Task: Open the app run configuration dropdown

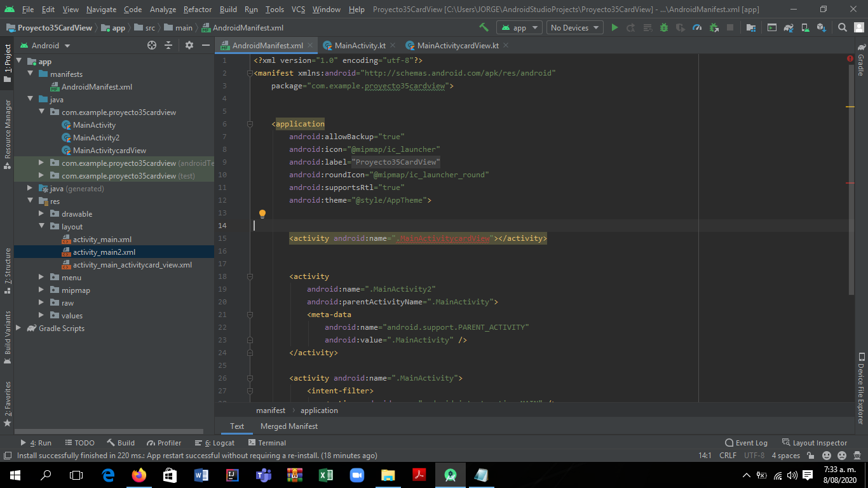Action: [x=519, y=28]
